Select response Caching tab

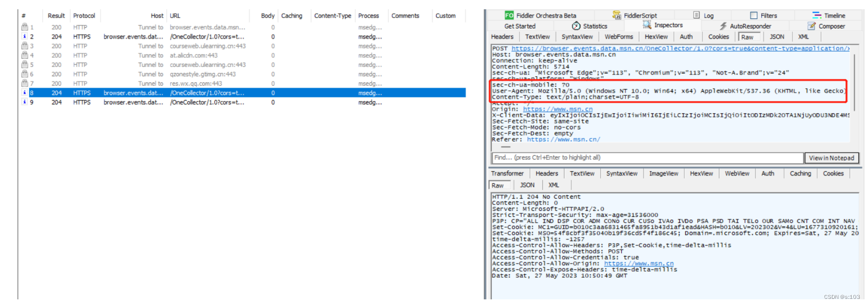tap(800, 174)
